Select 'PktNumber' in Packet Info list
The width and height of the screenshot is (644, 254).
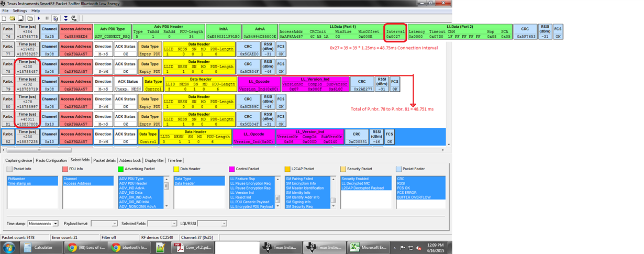click(x=32, y=179)
